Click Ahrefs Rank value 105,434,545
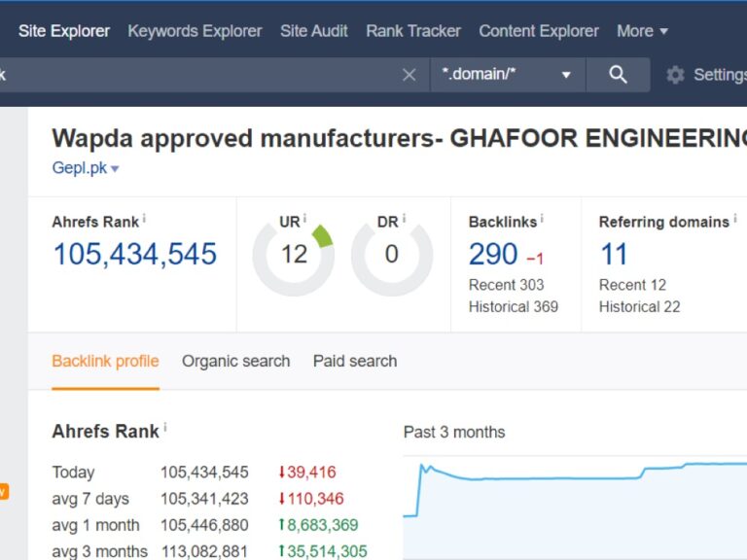 pos(135,254)
